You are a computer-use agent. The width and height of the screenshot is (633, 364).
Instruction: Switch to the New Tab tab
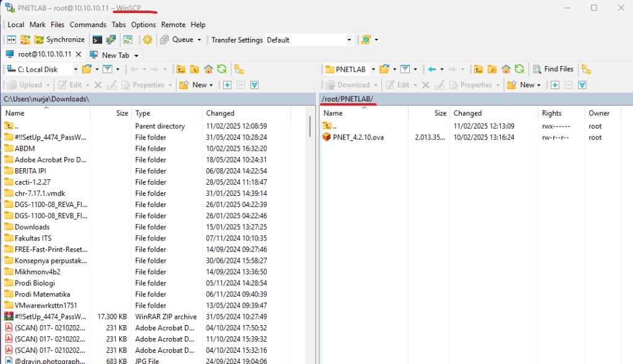[115, 55]
